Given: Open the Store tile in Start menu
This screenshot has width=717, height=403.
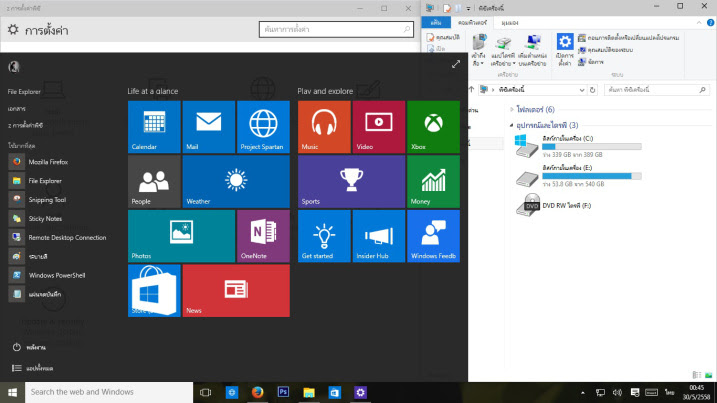Looking at the screenshot, I should point(154,290).
